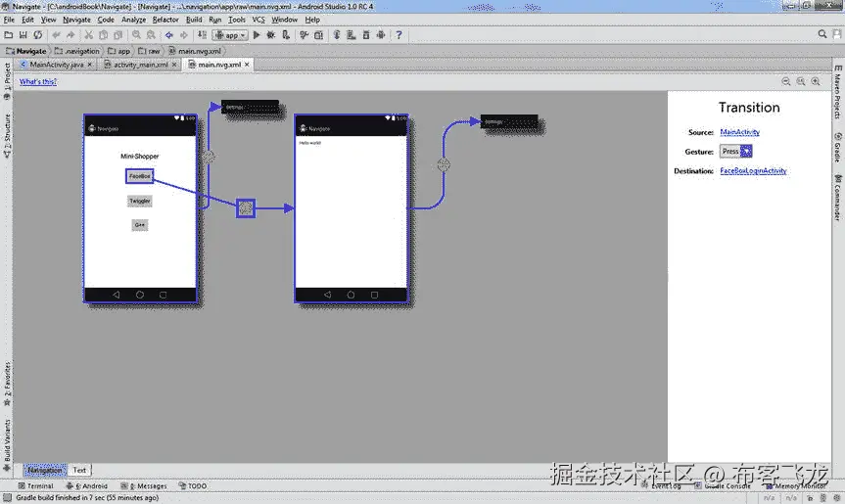Open the Android tool window
Screen dimensions: 845x504
pos(87,485)
